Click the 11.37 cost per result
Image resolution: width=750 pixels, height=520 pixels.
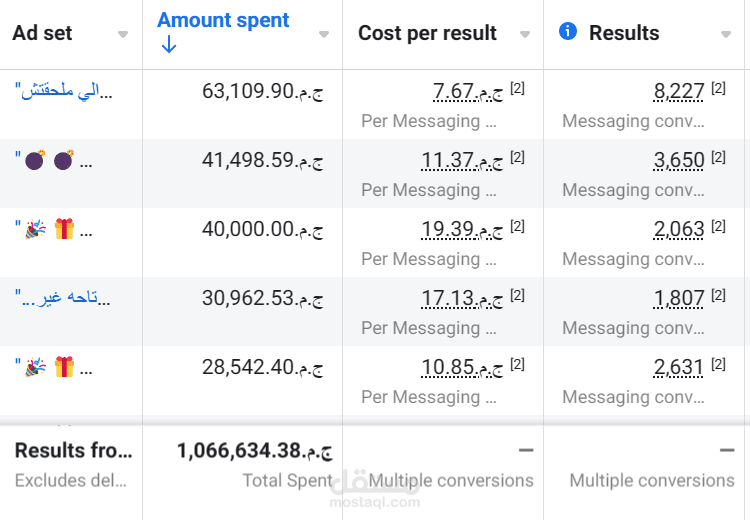[x=448, y=161]
